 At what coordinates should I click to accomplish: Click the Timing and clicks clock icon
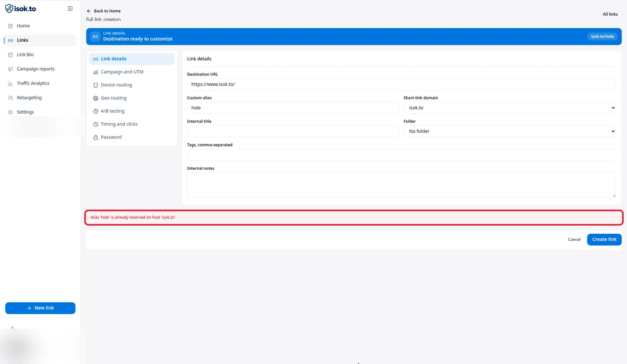(95, 124)
